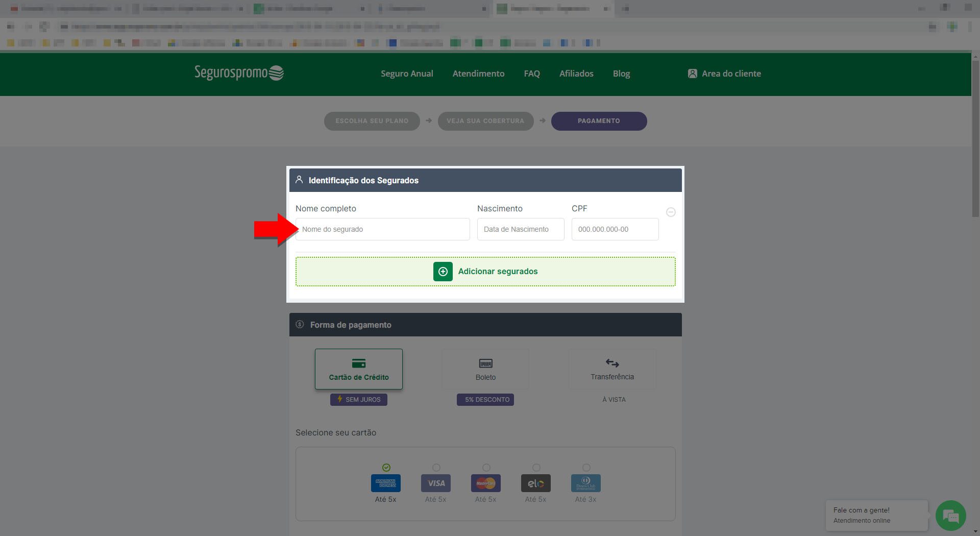
Task: Choose Boleto barcode payment option
Action: coord(485,369)
